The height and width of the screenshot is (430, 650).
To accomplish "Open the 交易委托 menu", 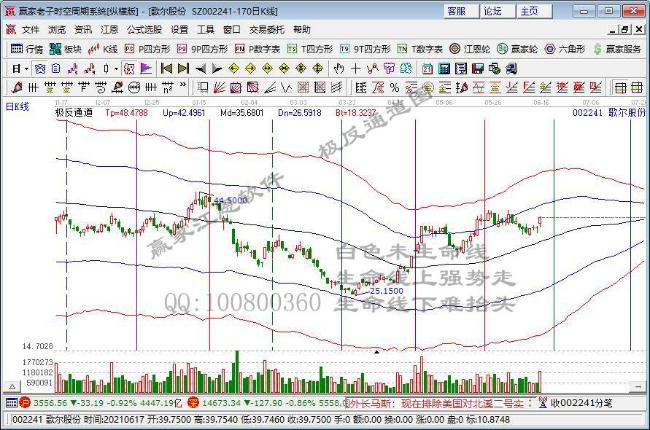I will [x=267, y=29].
